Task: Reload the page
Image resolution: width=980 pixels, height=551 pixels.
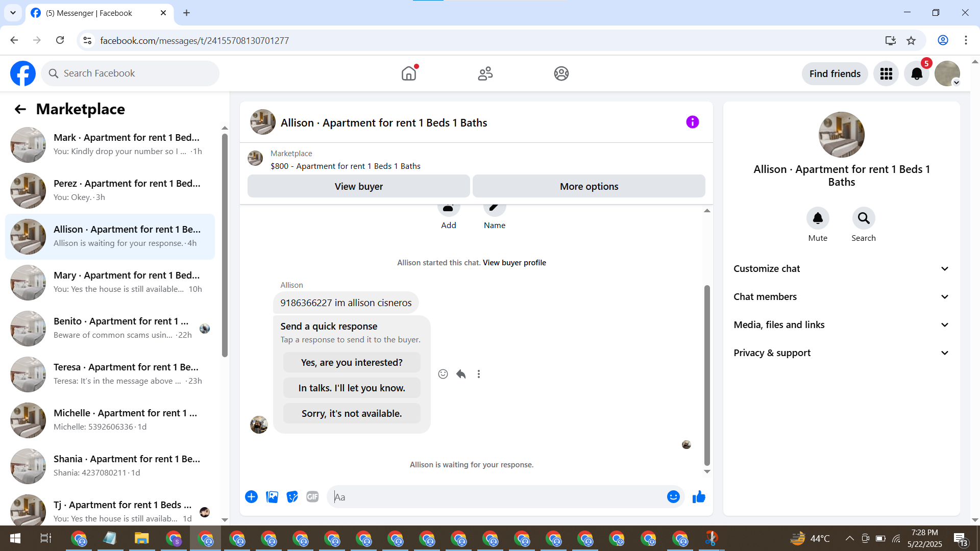Action: click(x=60, y=40)
